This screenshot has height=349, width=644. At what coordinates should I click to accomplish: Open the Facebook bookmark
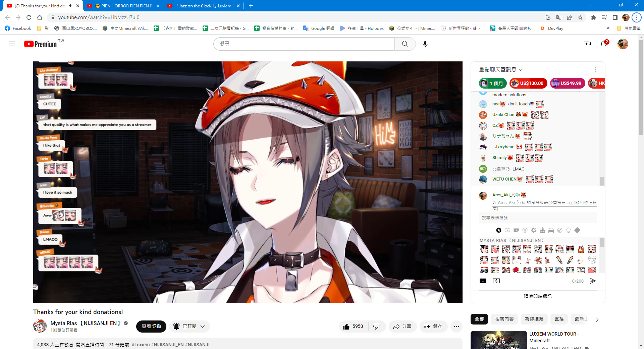(x=18, y=29)
